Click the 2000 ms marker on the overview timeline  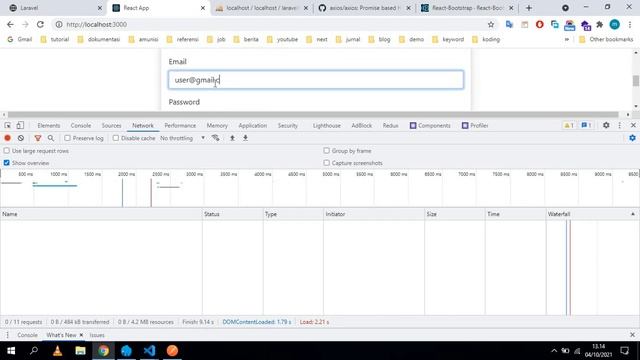pyautogui.click(x=127, y=174)
